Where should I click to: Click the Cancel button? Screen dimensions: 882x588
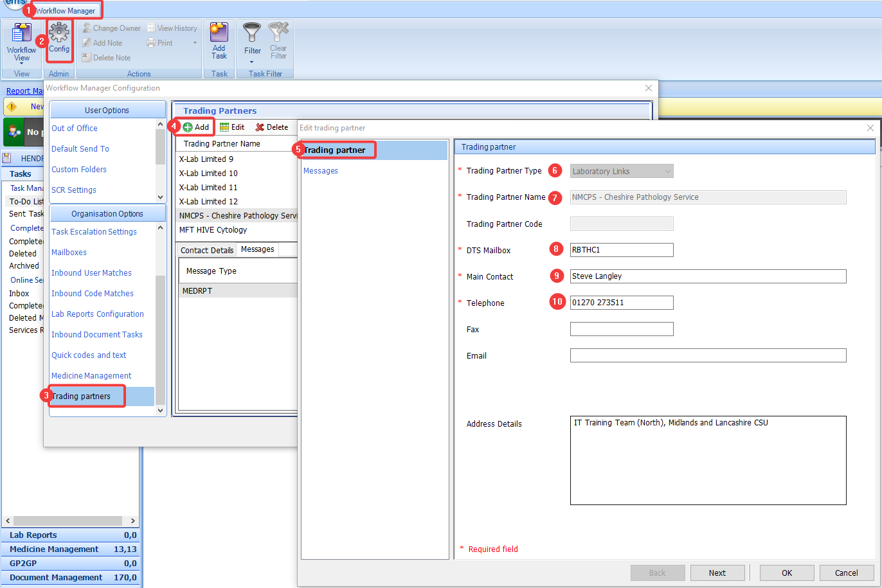(x=847, y=573)
